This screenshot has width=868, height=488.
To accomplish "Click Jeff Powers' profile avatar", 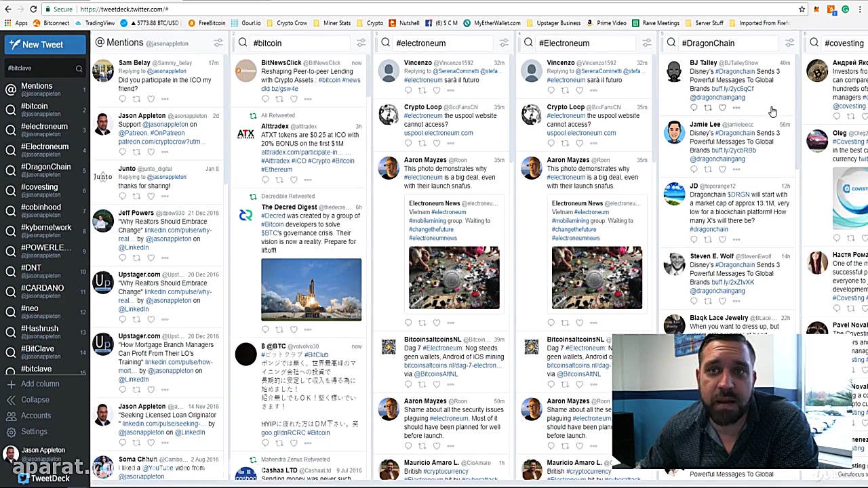I will [x=103, y=221].
